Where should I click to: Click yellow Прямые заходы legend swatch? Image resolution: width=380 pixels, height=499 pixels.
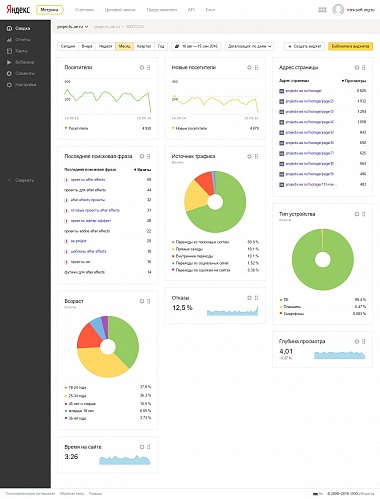point(173,249)
